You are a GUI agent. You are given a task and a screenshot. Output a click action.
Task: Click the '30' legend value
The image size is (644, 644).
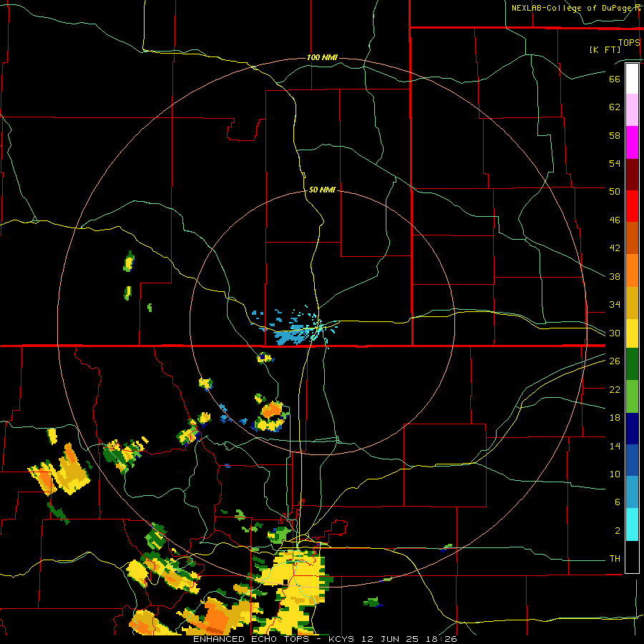click(615, 333)
